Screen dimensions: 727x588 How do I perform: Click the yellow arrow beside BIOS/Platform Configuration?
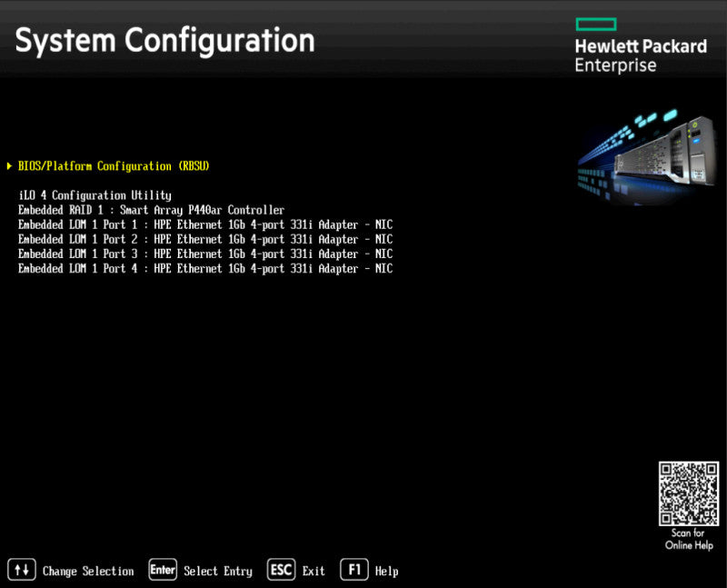[9, 166]
